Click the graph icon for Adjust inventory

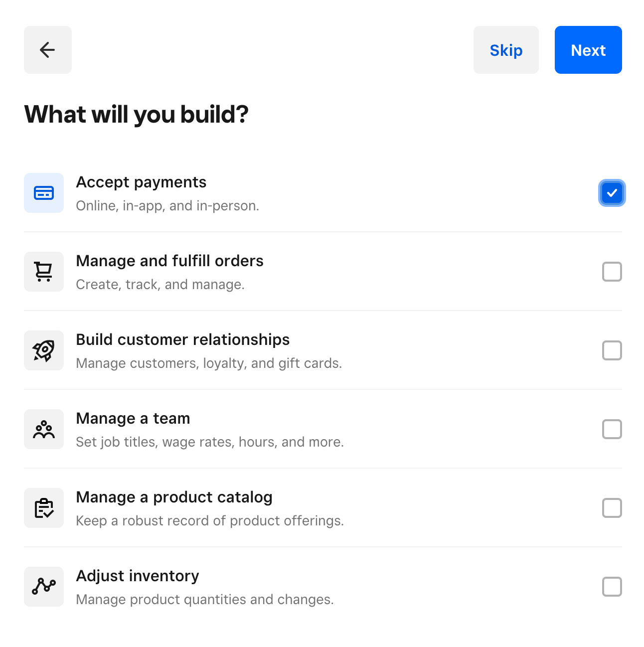44,587
